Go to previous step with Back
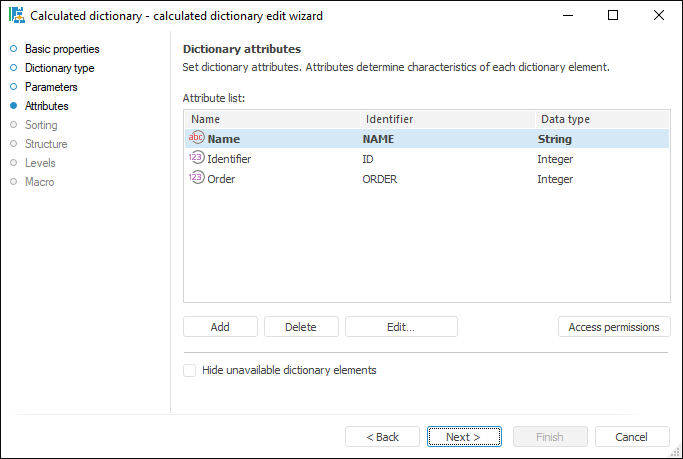Screen dimensions: 683x459 [382, 437]
